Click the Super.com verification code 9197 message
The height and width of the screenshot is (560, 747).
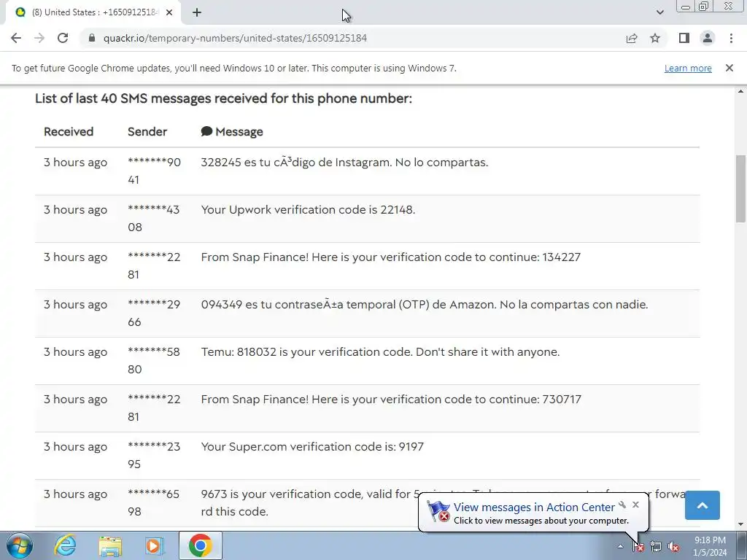(312, 447)
